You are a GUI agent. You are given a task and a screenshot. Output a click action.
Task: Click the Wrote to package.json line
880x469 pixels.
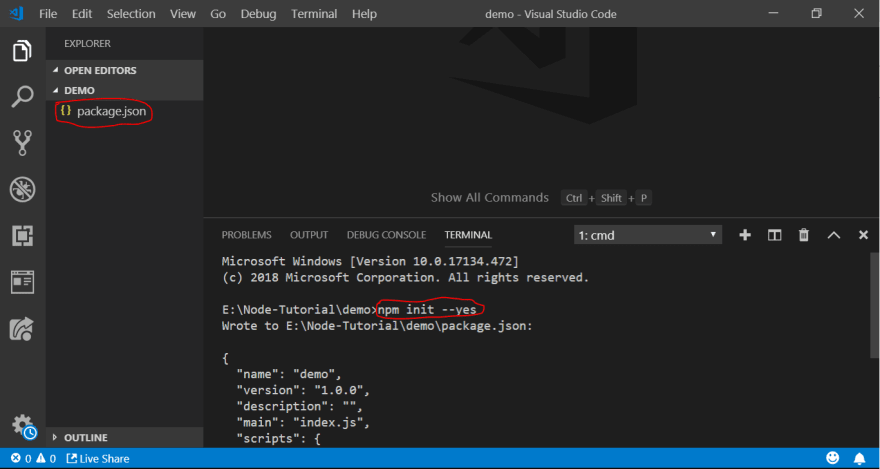(377, 325)
